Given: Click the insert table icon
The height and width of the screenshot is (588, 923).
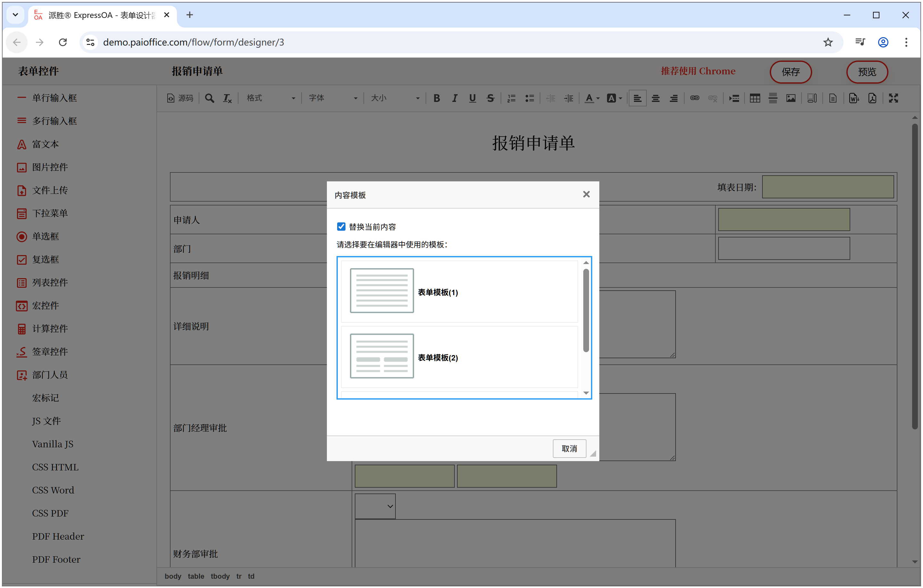Looking at the screenshot, I should [755, 98].
